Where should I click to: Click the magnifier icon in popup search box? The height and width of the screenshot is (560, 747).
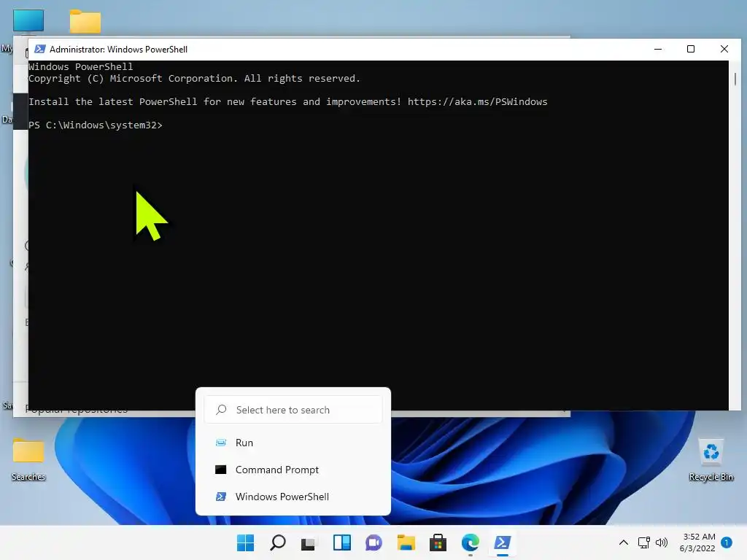pos(221,410)
